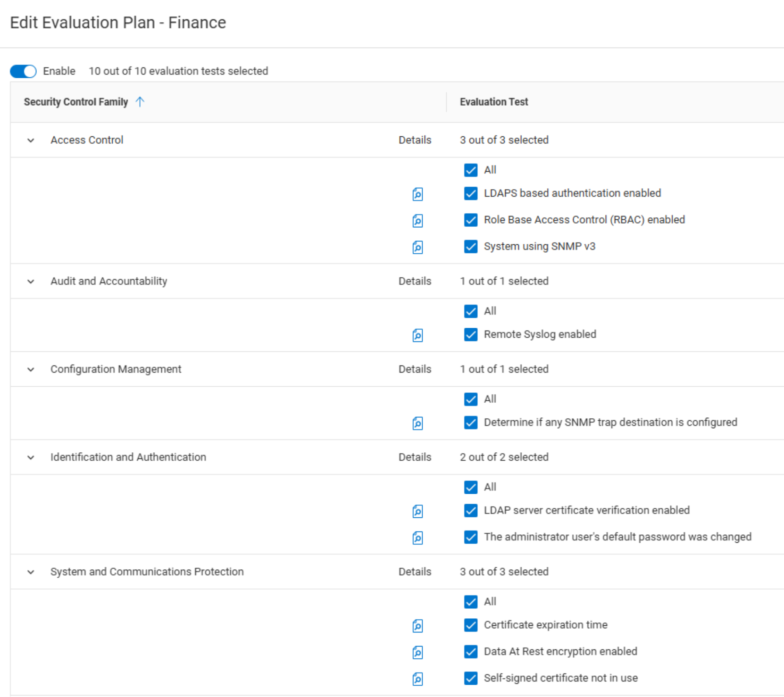Uncheck Remote Syslog enabled
Screen dimensions: 784x697
coord(471,334)
